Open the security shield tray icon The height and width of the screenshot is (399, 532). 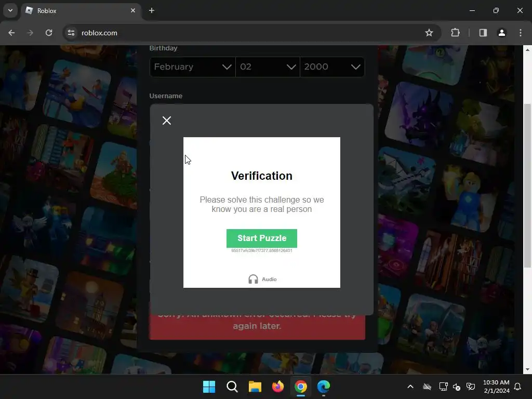tap(471, 387)
